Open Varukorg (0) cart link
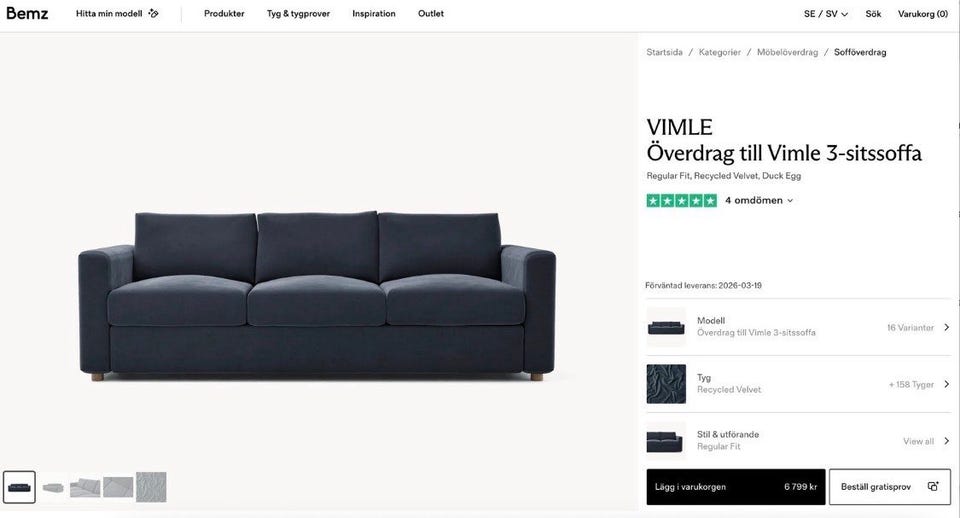This screenshot has height=518, width=960. [923, 13]
